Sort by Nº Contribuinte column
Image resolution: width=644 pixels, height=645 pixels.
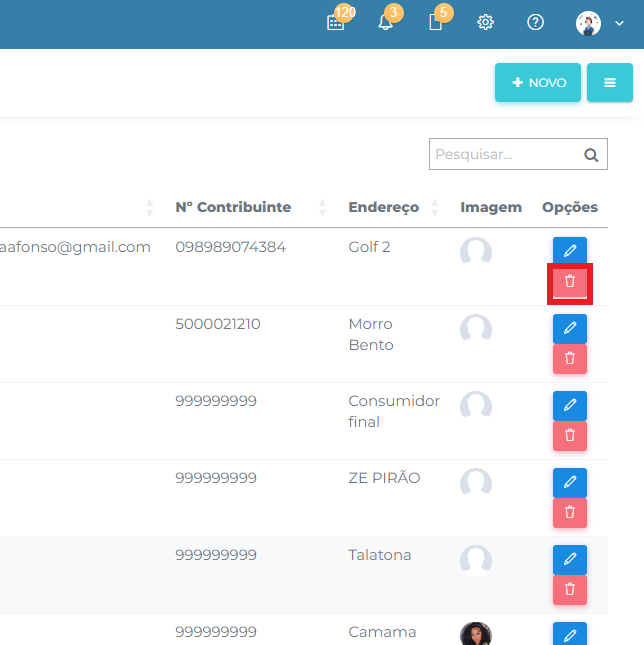point(322,208)
